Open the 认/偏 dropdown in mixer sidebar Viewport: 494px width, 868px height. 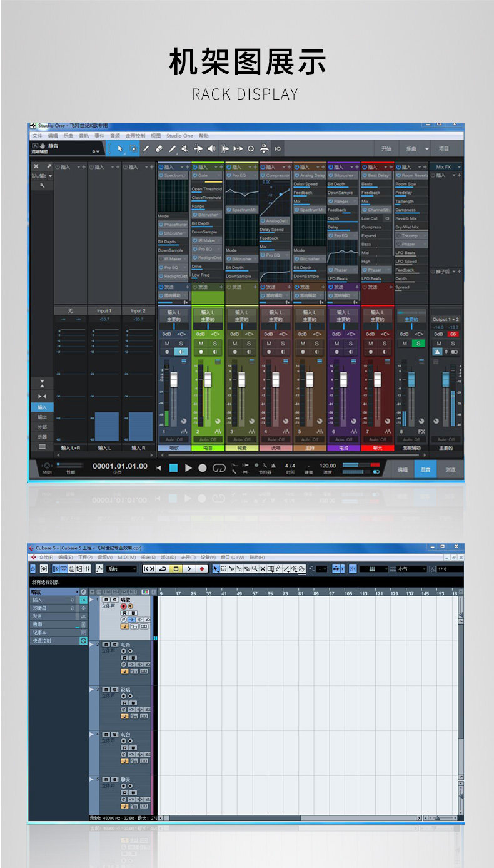42,176
